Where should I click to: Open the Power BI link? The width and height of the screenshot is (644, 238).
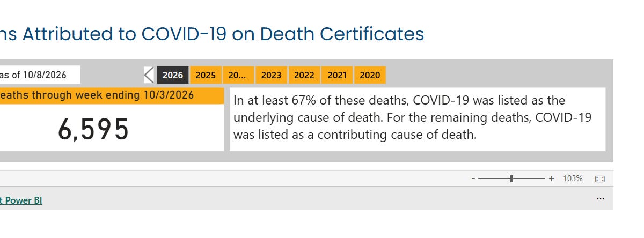[21, 200]
